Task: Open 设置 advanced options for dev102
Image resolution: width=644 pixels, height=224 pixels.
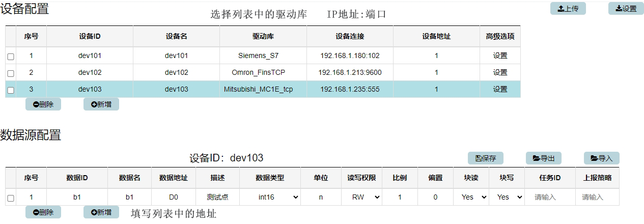Action: (500, 73)
